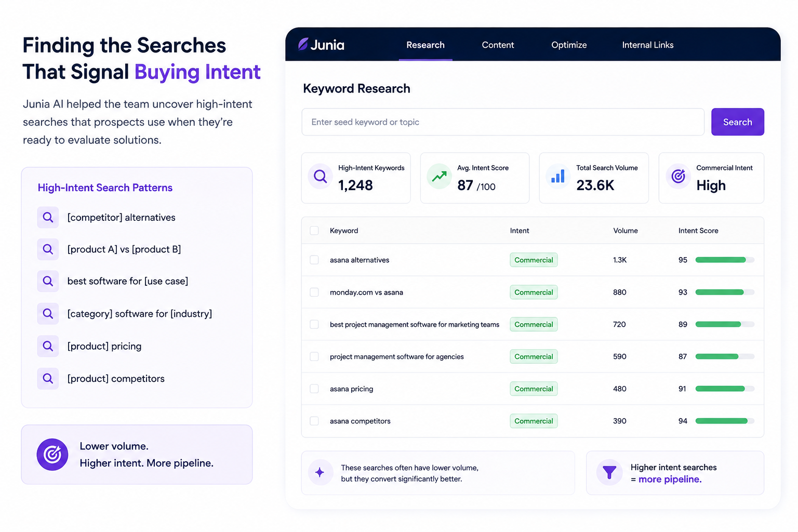This screenshot has height=532, width=798.
Task: Click the Commercial tag for marketing teams row
Action: coord(534,324)
